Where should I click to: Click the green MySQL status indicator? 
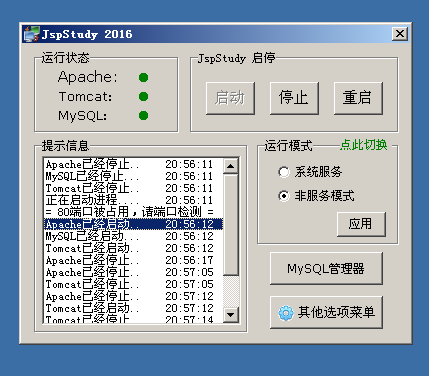tap(143, 116)
